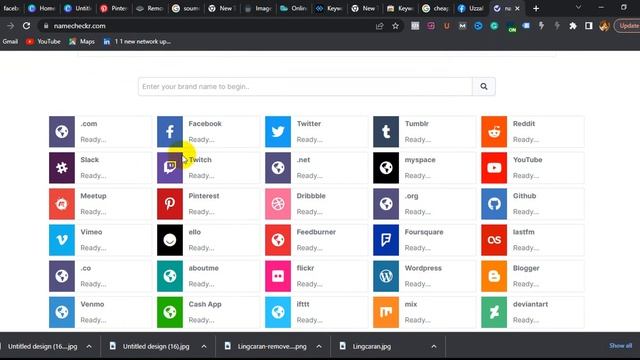Click the Dribbble basketball icon
This screenshot has width=640, height=360.
click(278, 204)
